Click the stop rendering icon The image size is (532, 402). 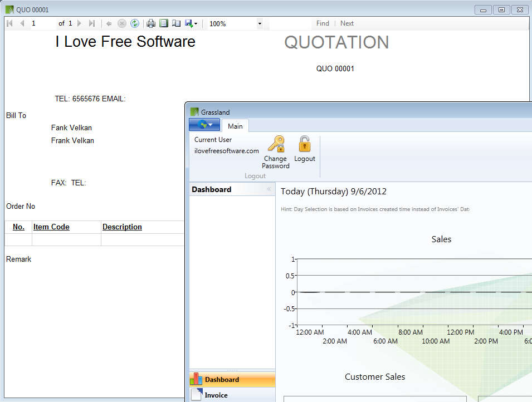[122, 23]
